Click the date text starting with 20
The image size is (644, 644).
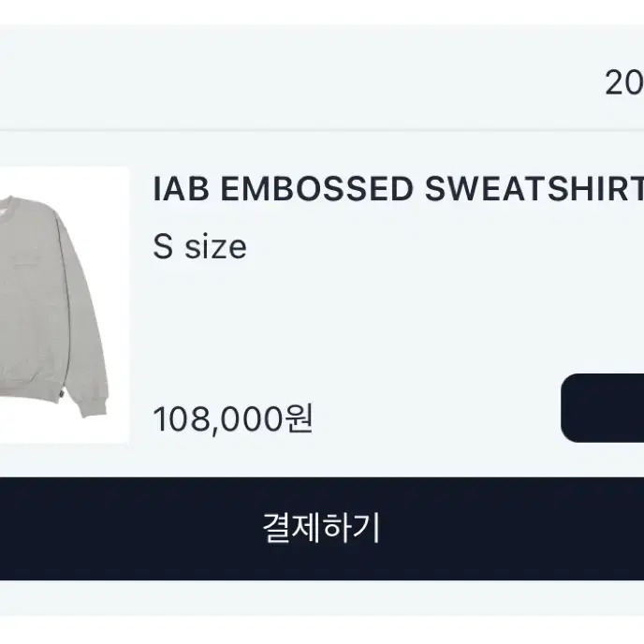pos(624,82)
